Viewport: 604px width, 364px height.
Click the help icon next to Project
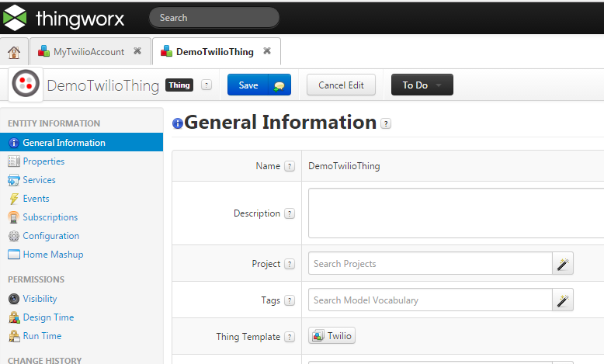(x=290, y=264)
